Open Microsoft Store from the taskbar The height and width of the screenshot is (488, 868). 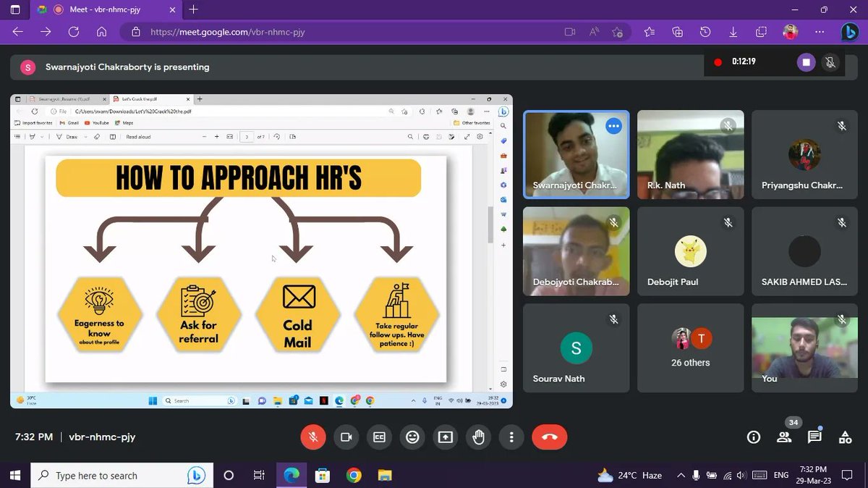click(x=323, y=475)
